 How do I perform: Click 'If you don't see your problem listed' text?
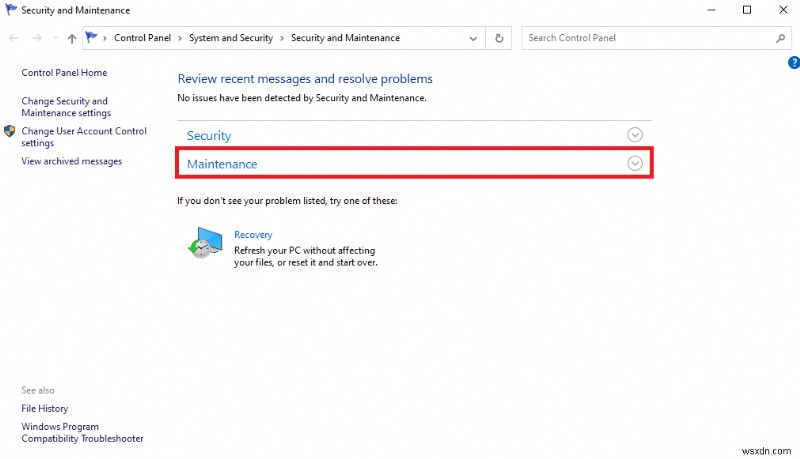pyautogui.click(x=287, y=201)
